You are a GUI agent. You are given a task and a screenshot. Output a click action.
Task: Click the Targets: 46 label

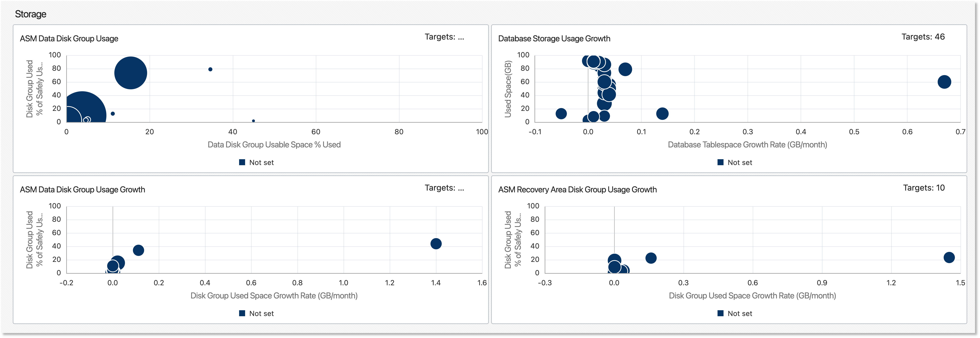923,37
